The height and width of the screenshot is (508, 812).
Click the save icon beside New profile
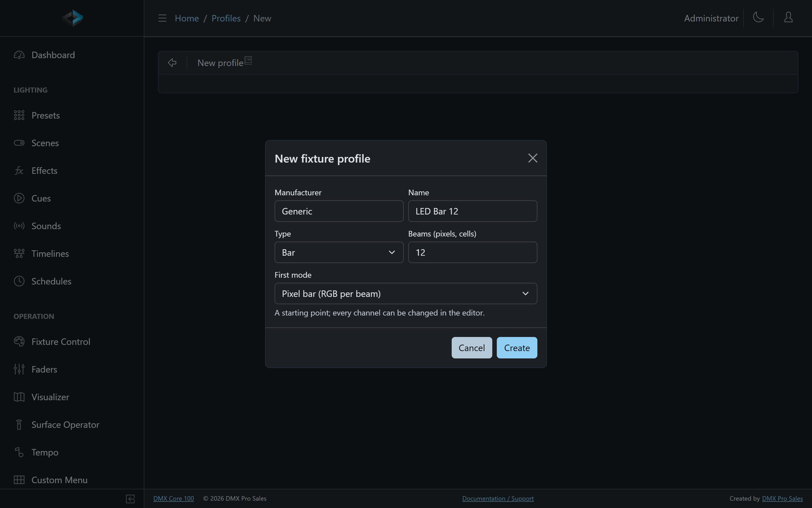248,60
